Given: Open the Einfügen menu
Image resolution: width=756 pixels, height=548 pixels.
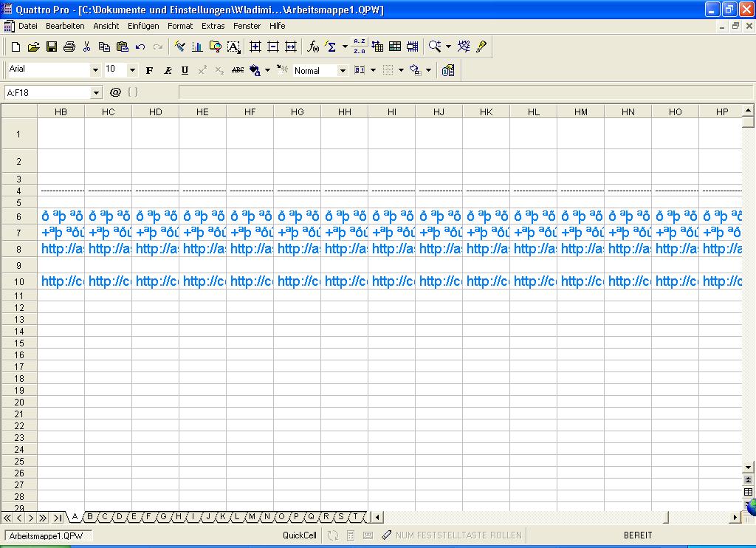Looking at the screenshot, I should tap(143, 26).
